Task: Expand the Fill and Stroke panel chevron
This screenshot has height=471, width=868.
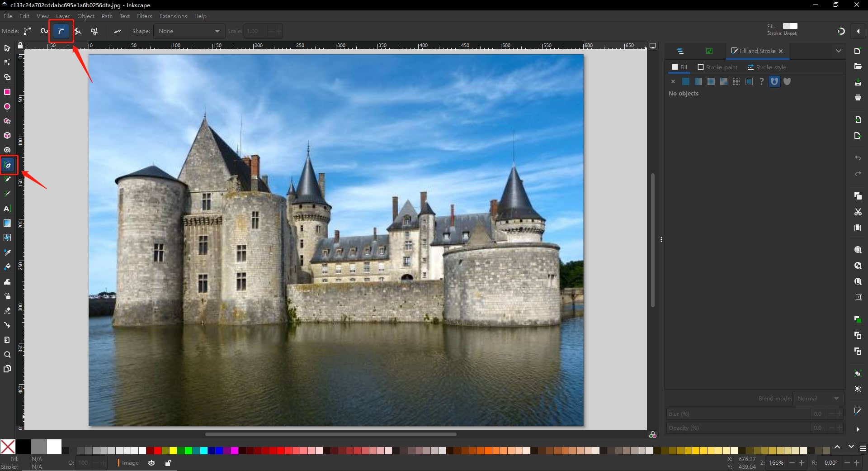Action: coord(839,51)
